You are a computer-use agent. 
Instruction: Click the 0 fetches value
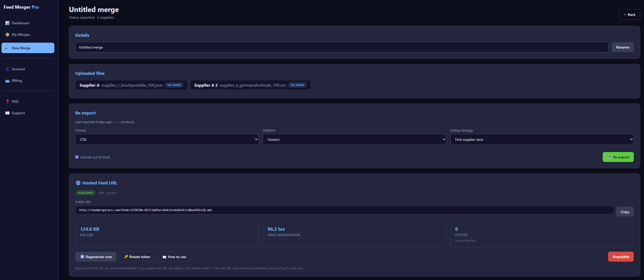coord(457,229)
